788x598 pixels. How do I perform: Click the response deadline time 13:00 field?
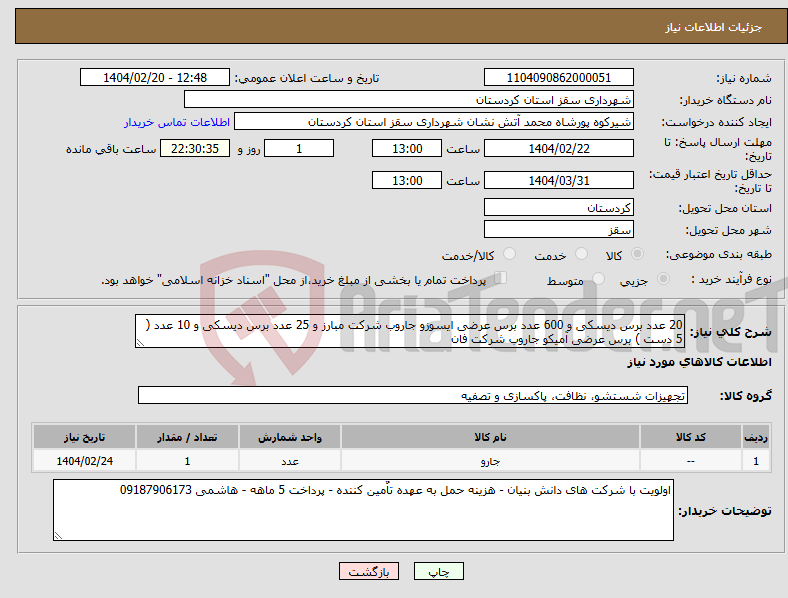[x=407, y=148]
